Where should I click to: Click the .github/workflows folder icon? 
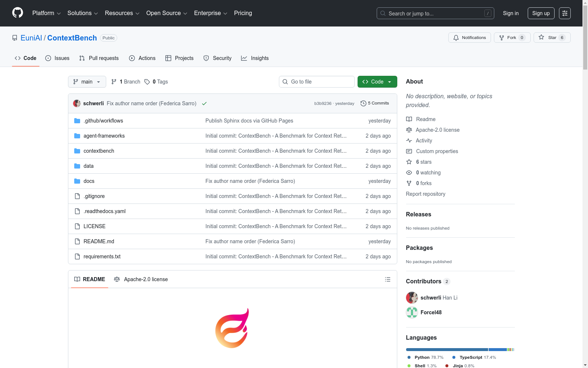[77, 121]
